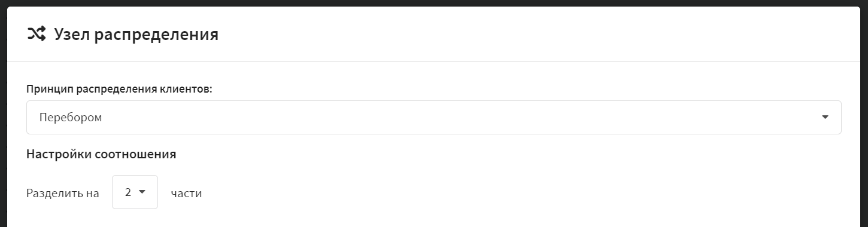
Task: Select the Узел распределения title text
Action: 136,35
